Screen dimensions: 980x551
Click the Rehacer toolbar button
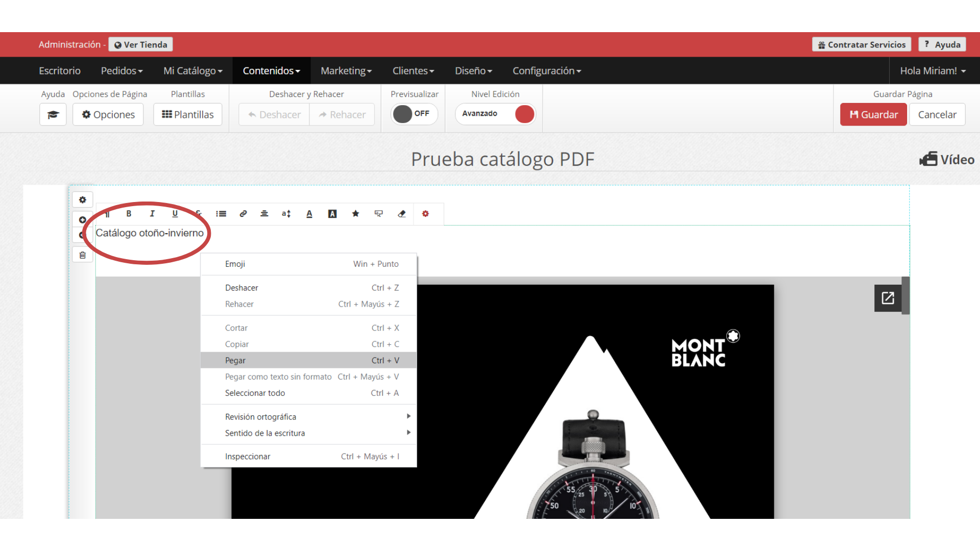tap(342, 114)
